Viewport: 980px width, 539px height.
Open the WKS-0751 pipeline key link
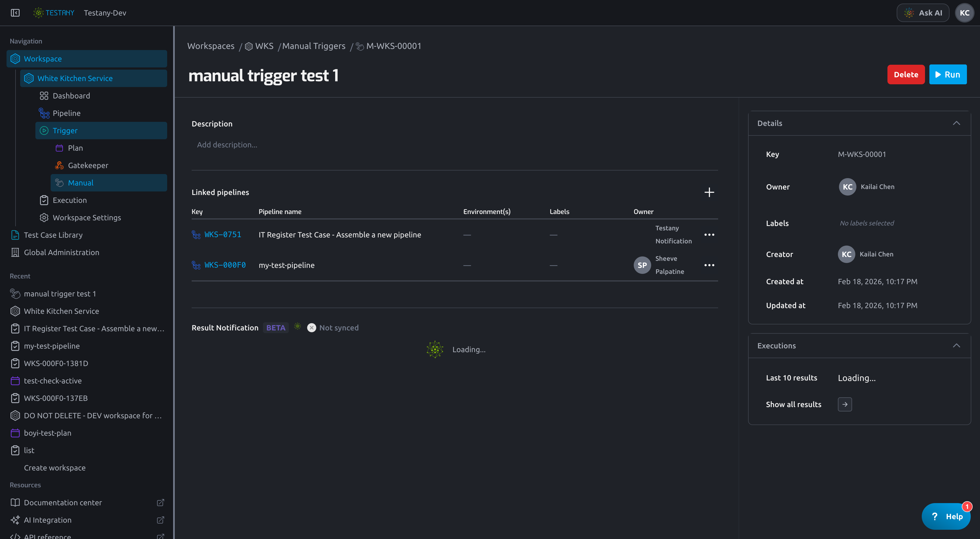223,234
